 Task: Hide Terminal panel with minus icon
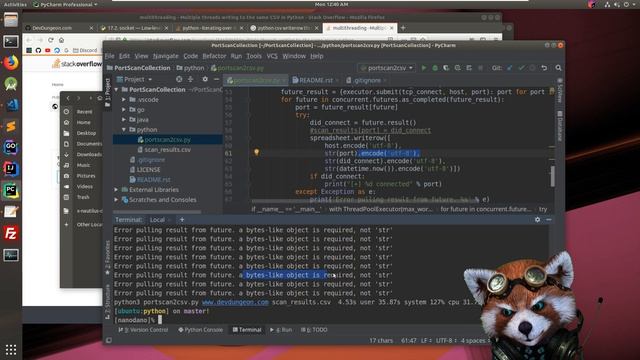point(549,220)
